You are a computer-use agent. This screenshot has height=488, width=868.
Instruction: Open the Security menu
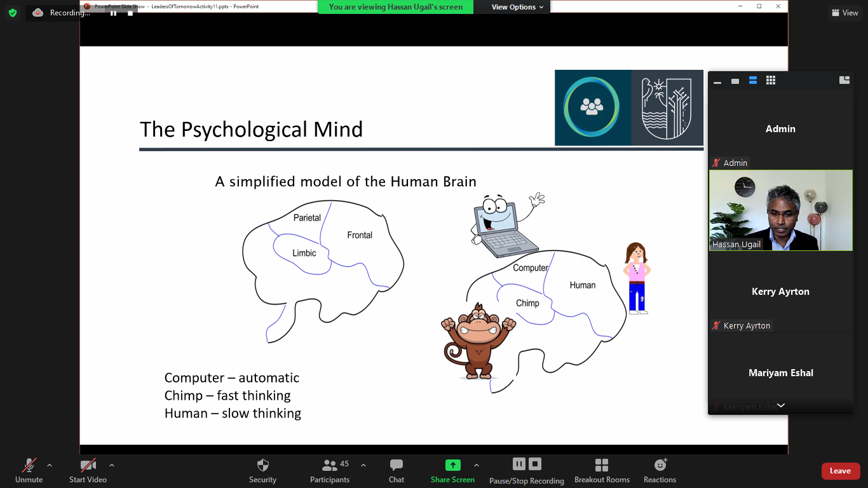(x=262, y=471)
